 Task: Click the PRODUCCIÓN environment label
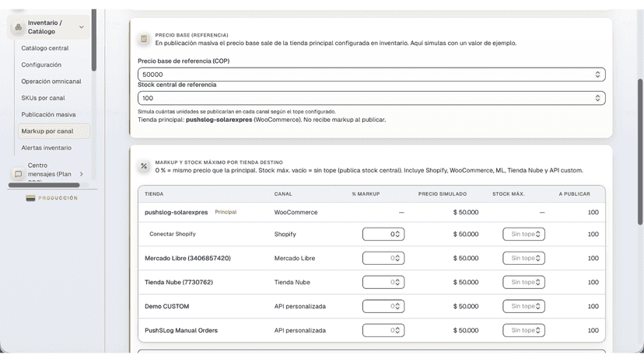click(58, 198)
